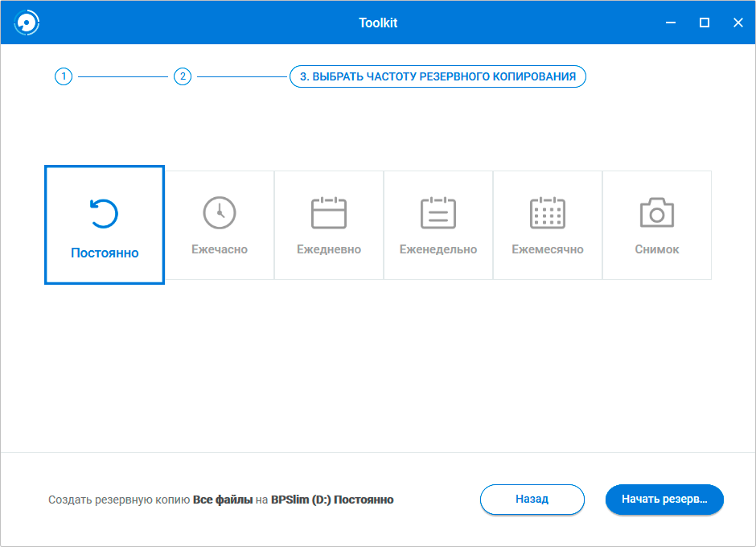Return to step 2 circle
Screen dimensions: 756x547
tap(183, 76)
